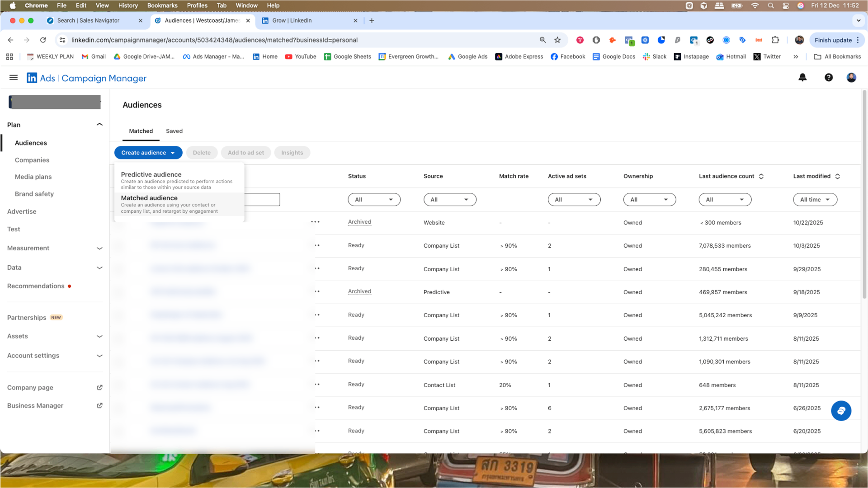Open Recommendations in the sidebar
Viewport: 868px width, 488px height.
[x=36, y=286]
